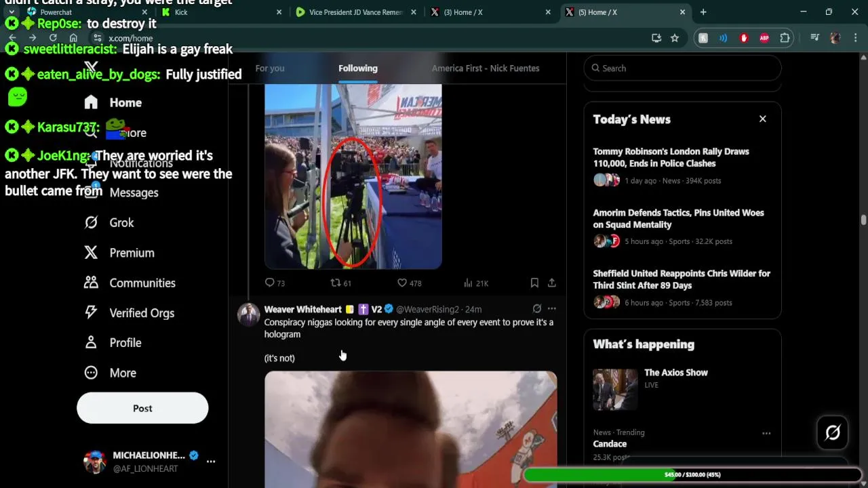The width and height of the screenshot is (868, 488).
Task: Open the trending topic Candace
Action: pos(610,444)
